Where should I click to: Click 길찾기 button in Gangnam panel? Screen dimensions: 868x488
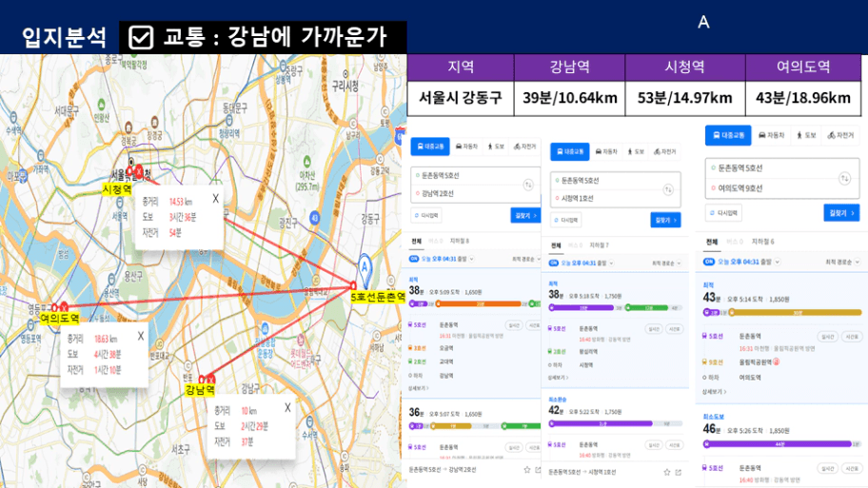coord(524,215)
